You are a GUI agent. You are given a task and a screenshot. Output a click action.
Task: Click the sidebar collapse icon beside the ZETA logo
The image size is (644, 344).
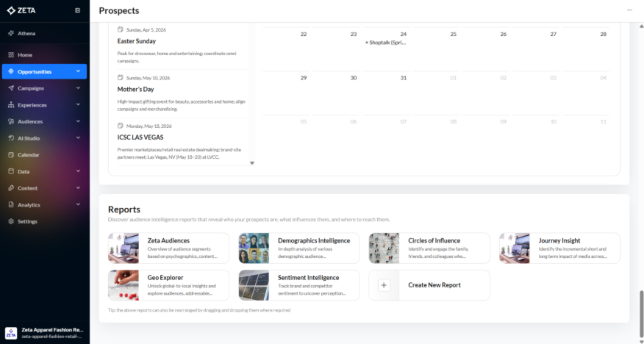tap(78, 10)
